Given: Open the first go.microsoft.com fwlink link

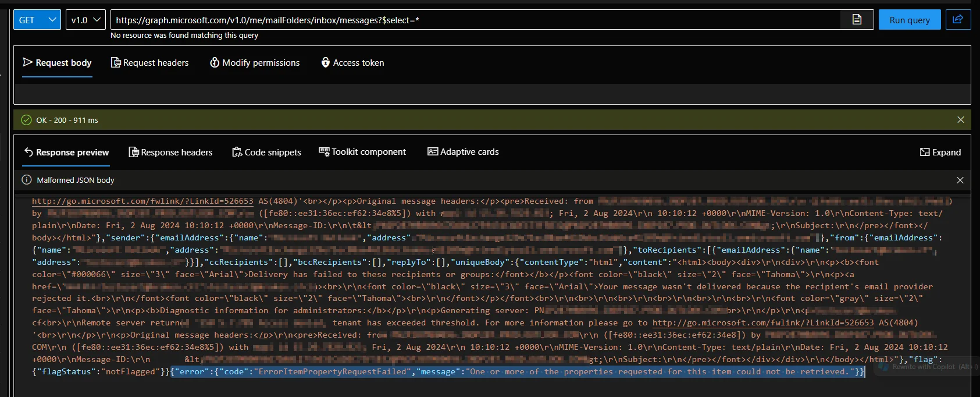Looking at the screenshot, I should pyautogui.click(x=142, y=201).
